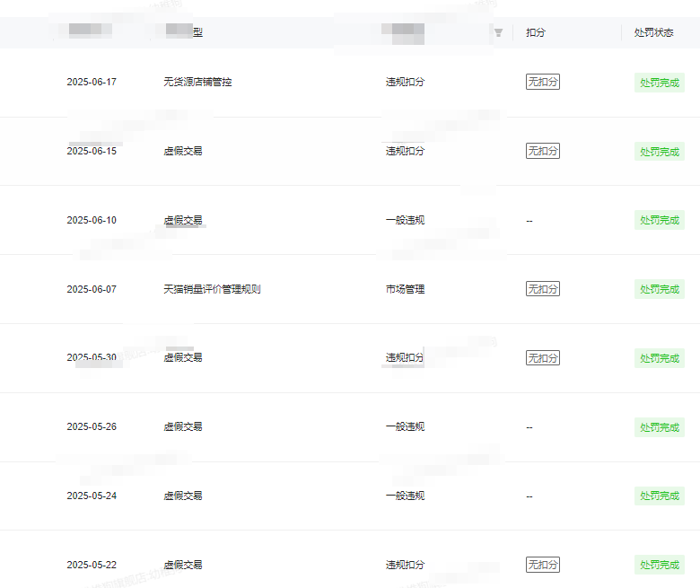Click the 市场管理 cell
Screen dimensions: 700x588
(405, 289)
